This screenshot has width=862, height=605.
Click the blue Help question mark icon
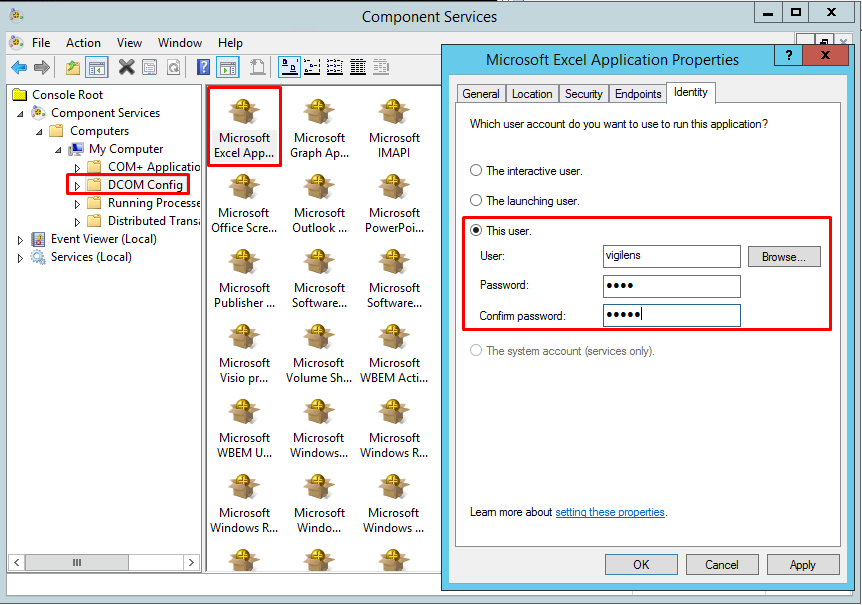click(203, 67)
